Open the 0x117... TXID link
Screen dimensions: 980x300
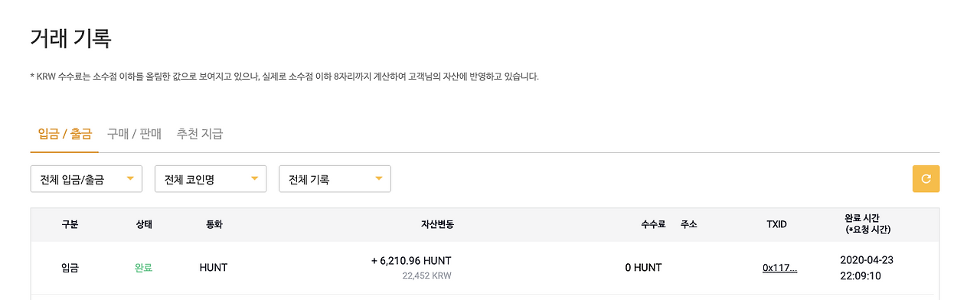[x=779, y=268]
